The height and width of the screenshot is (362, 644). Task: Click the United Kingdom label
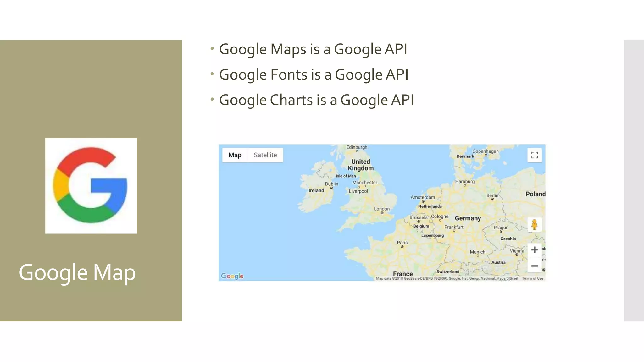tap(361, 165)
